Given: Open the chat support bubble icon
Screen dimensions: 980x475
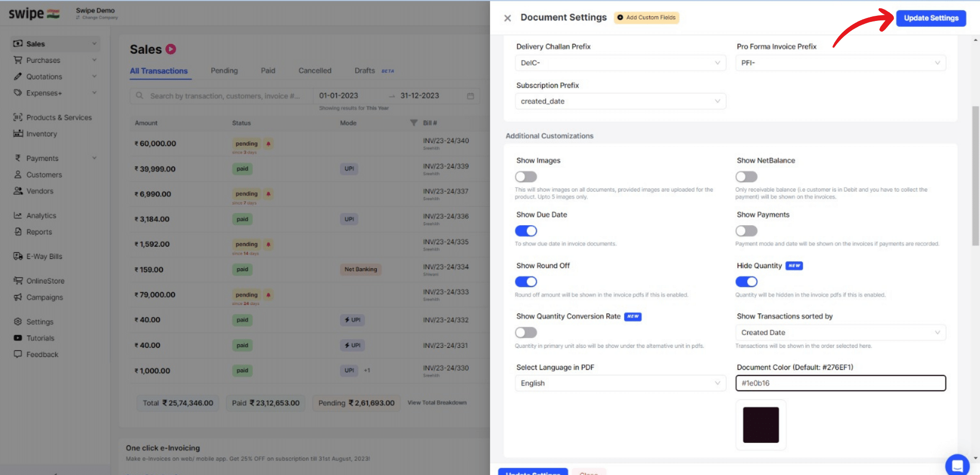Looking at the screenshot, I should pos(957,465).
